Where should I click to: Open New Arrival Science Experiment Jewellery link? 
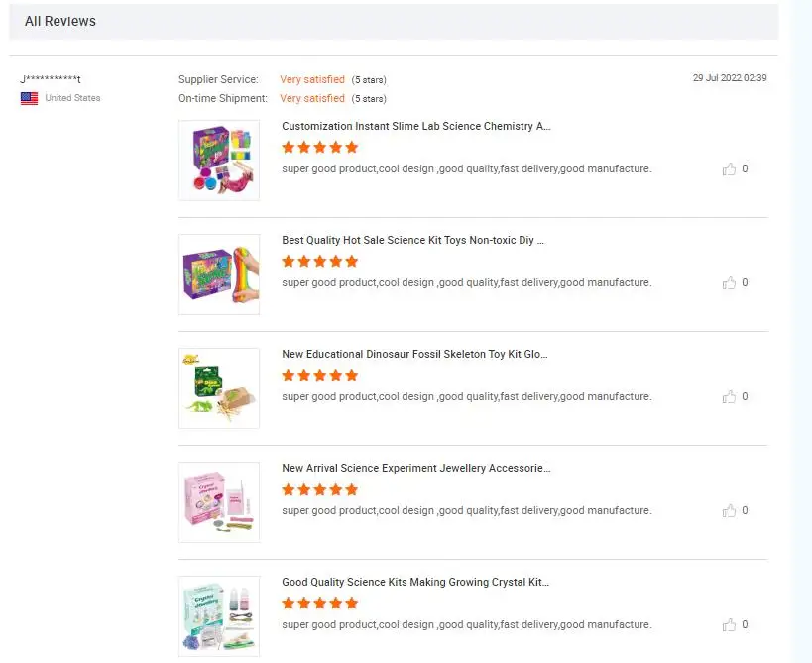(x=415, y=469)
